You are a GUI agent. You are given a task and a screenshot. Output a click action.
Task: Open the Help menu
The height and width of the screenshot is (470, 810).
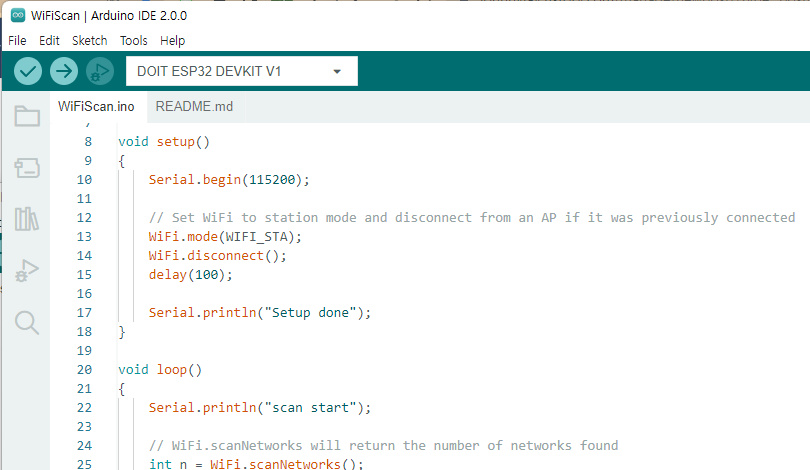pyautogui.click(x=173, y=40)
